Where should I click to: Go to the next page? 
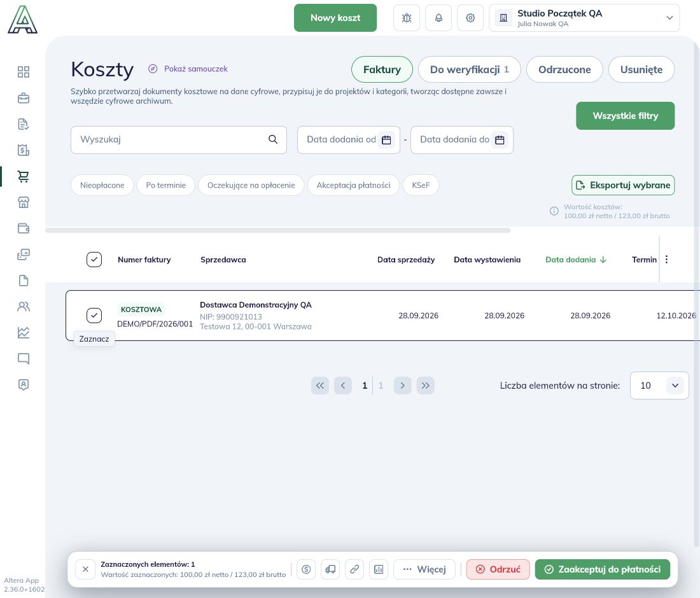tap(402, 386)
